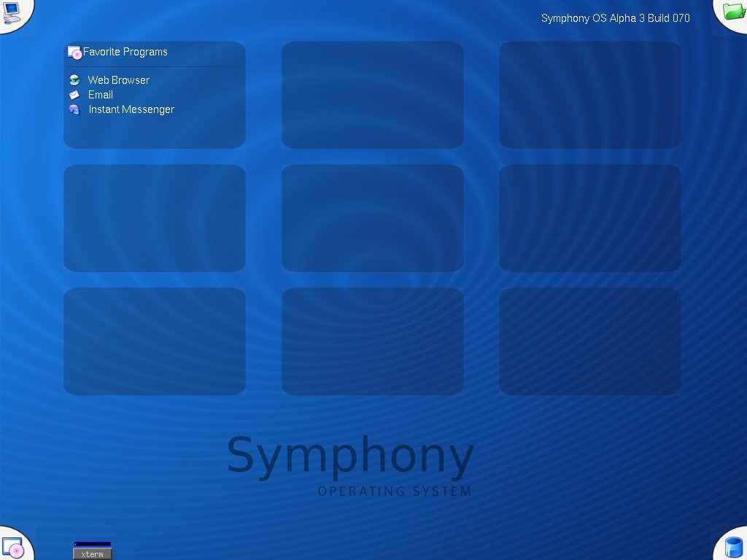The width and height of the screenshot is (747, 560).
Task: Launch Web Browser from Favorite Programs
Action: tap(119, 80)
